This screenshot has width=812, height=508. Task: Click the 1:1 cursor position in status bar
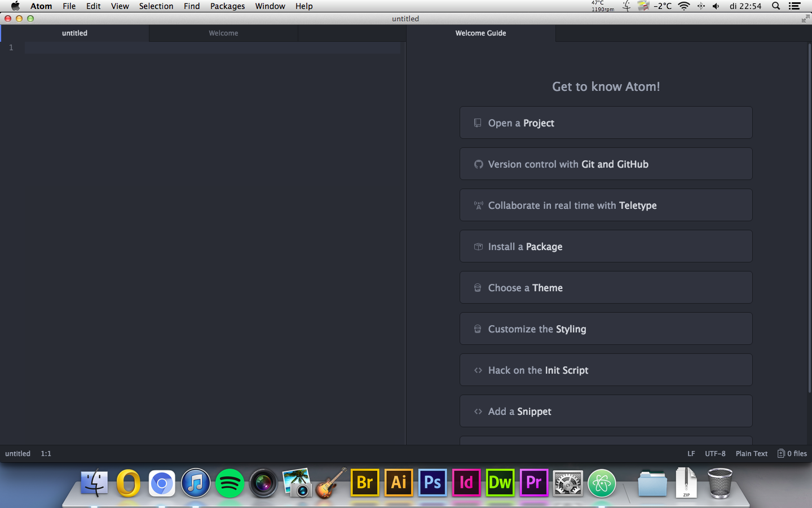(x=46, y=454)
